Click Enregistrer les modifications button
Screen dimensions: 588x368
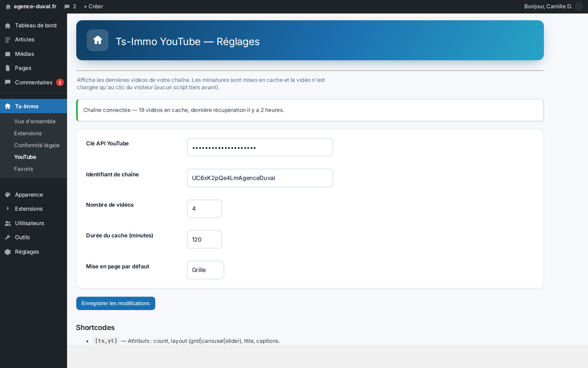[x=116, y=303]
